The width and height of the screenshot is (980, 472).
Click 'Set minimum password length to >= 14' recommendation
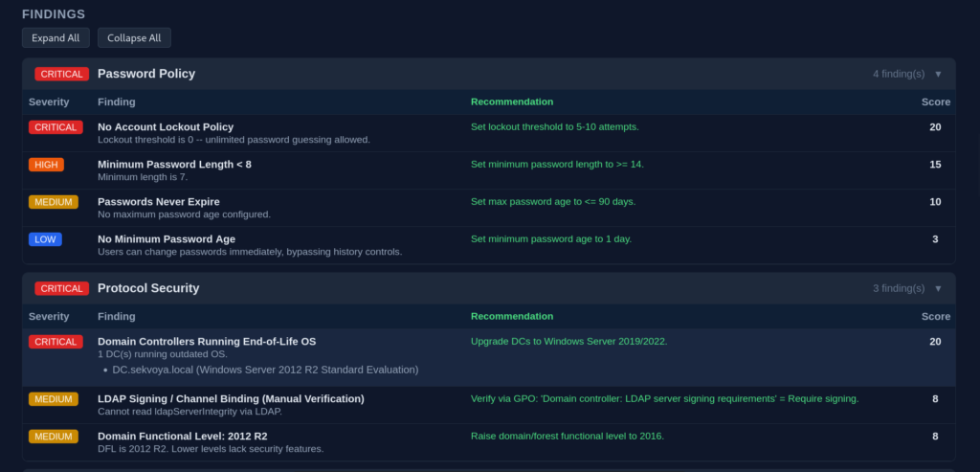coord(557,165)
